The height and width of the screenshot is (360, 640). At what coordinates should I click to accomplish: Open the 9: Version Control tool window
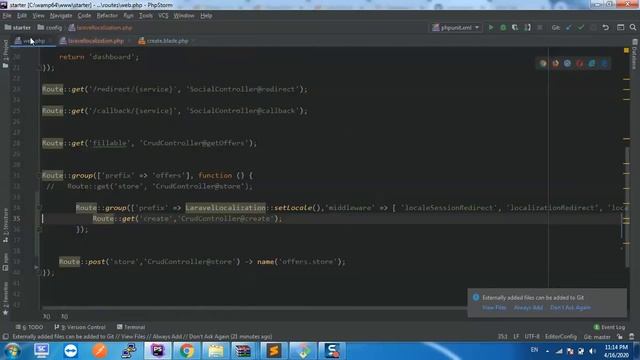(80, 327)
